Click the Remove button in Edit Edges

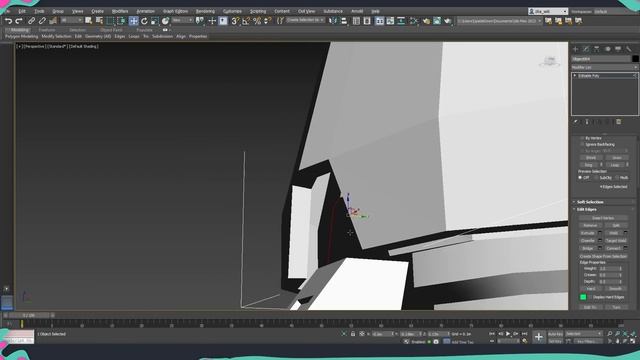tap(590, 225)
